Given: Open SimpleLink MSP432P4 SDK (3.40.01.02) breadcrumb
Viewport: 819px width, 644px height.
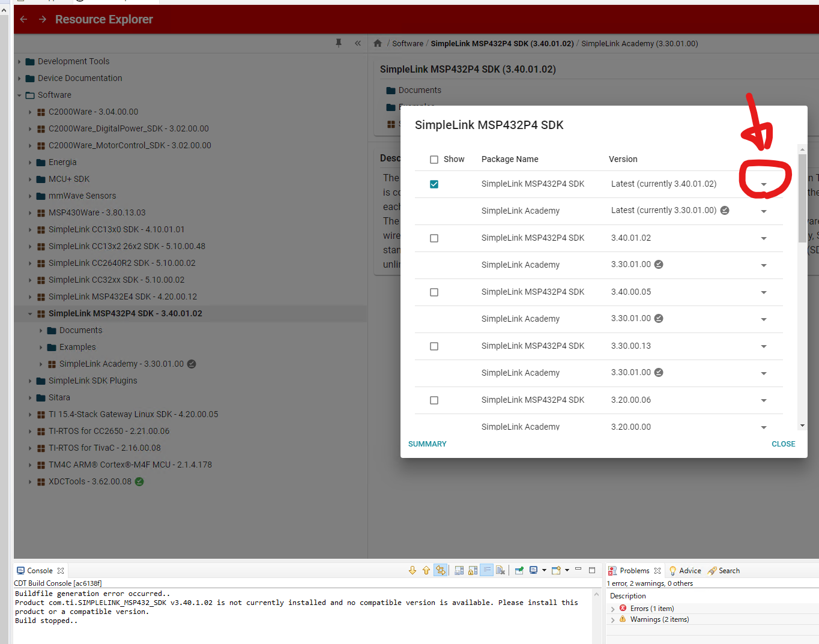Looking at the screenshot, I should 502,43.
